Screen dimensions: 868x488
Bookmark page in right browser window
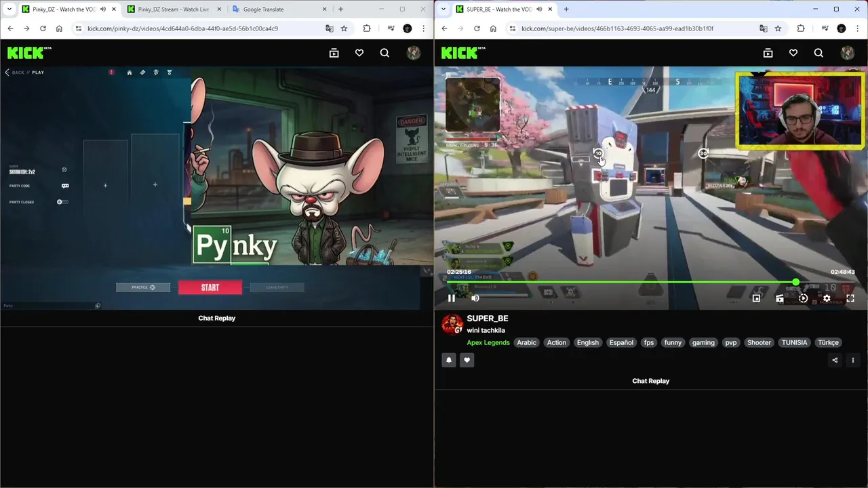point(778,28)
